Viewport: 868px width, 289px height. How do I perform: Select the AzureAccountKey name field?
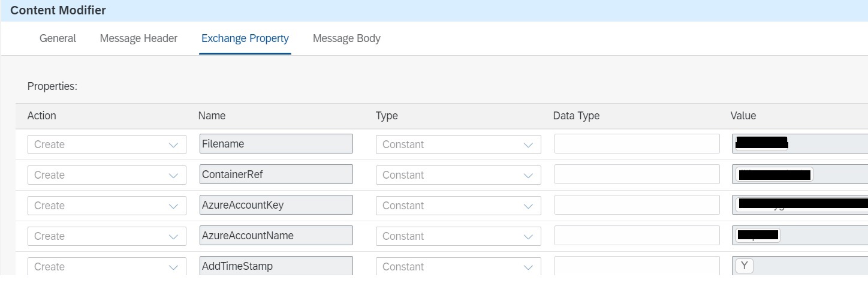[276, 205]
